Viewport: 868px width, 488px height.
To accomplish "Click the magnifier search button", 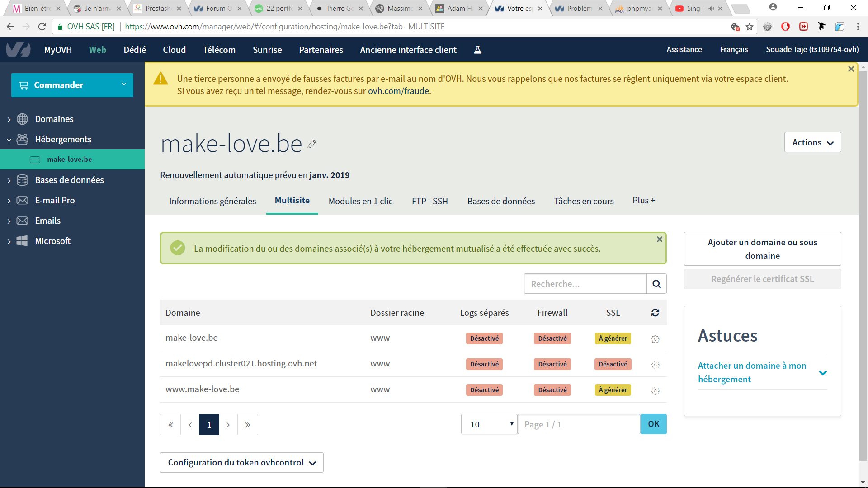I will point(656,284).
